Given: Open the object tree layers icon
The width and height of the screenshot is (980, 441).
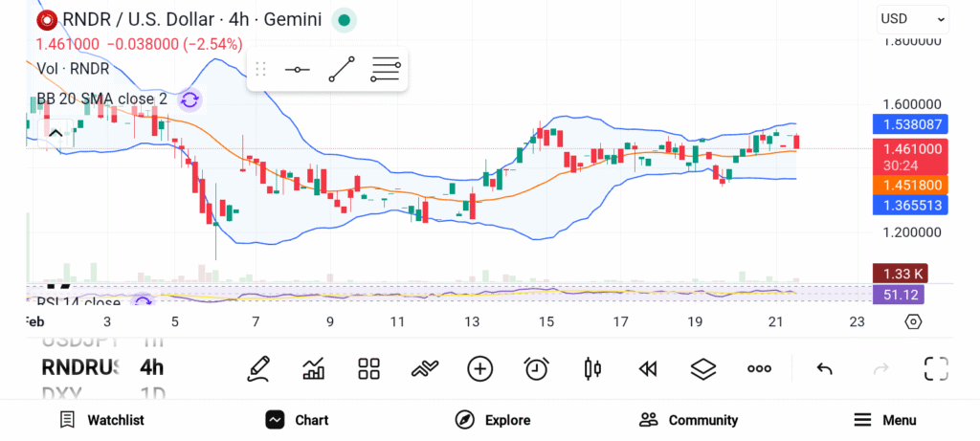Looking at the screenshot, I should coord(703,368).
